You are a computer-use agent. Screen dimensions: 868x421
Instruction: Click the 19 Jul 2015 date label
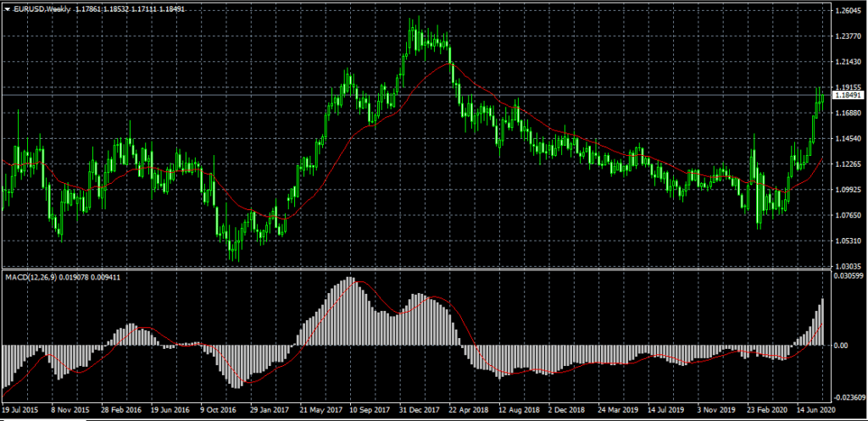coord(19,407)
